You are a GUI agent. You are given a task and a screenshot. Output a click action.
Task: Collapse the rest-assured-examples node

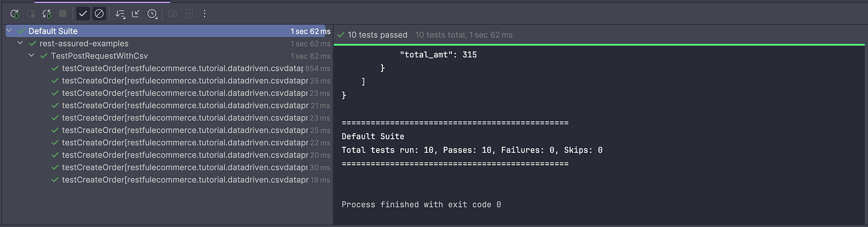coord(20,43)
